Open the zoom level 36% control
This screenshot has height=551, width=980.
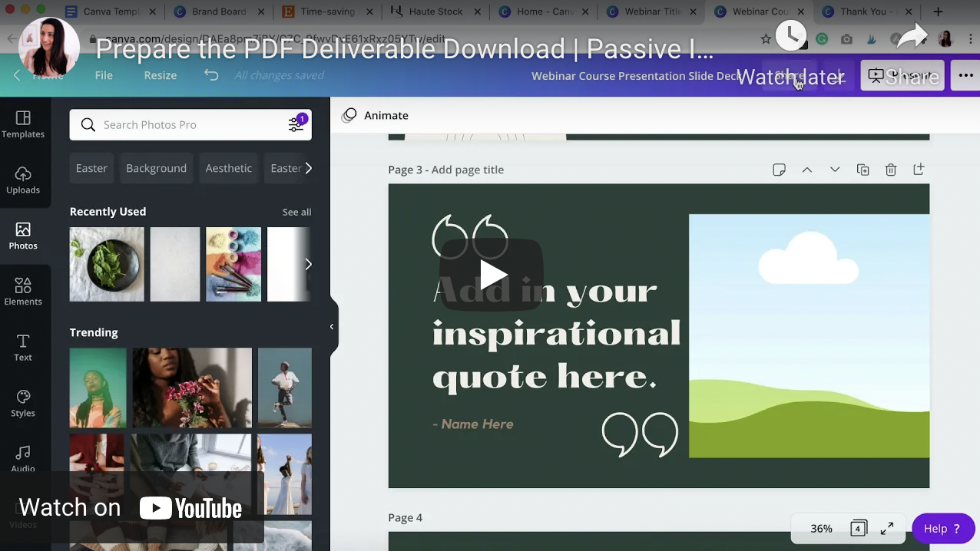coord(821,528)
